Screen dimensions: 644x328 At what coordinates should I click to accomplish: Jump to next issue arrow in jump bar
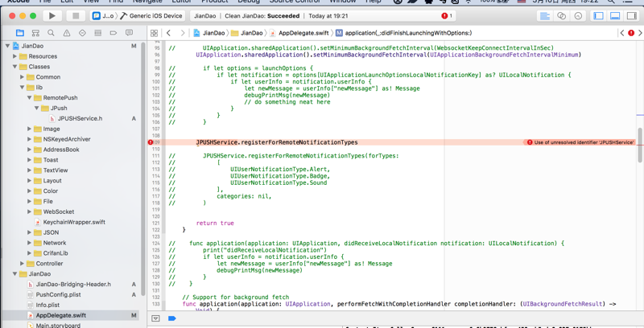640,33
